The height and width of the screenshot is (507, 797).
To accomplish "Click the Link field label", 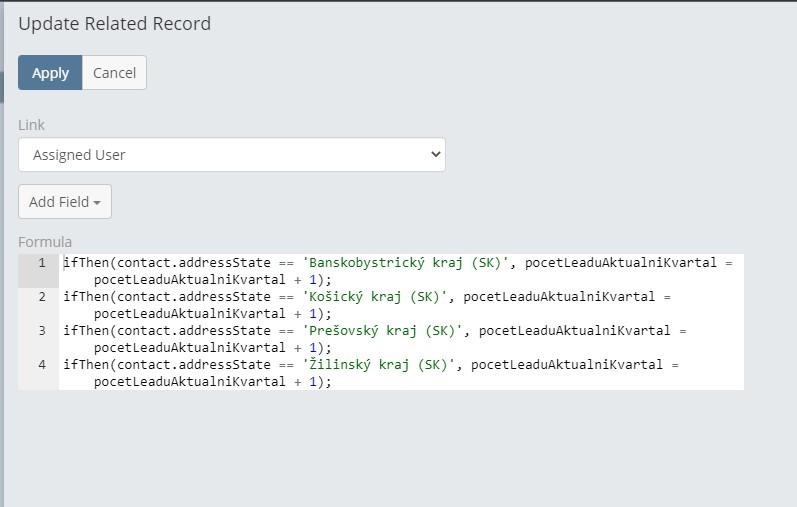I will (31, 125).
